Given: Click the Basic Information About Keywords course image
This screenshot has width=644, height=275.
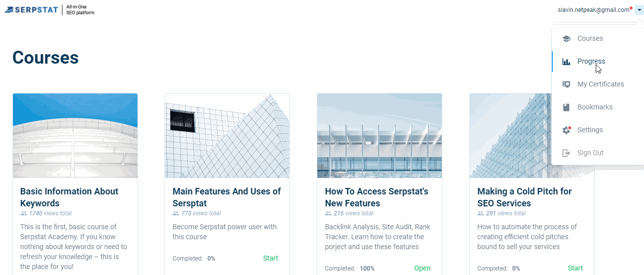Looking at the screenshot, I should coord(75,136).
